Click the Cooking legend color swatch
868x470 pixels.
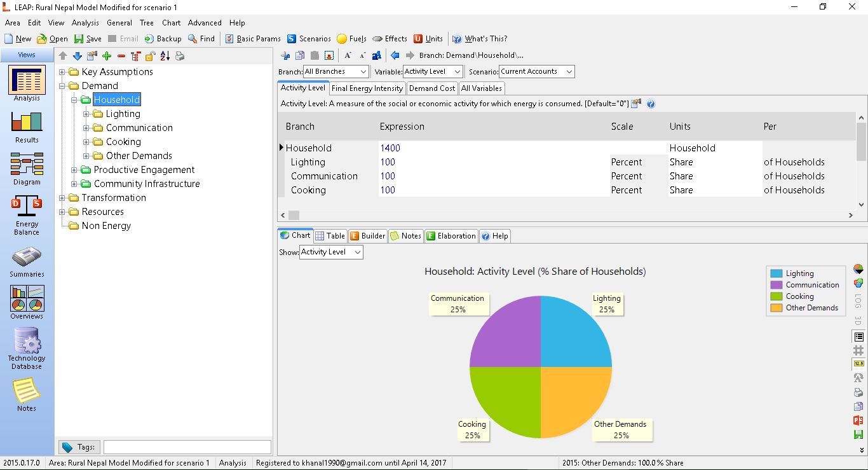click(776, 296)
